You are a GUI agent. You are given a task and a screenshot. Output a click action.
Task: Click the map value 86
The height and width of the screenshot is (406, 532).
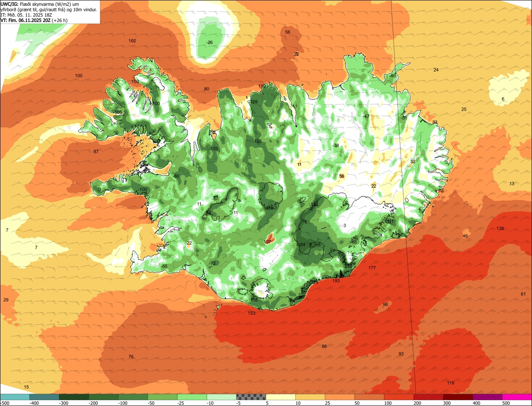coord(324,346)
